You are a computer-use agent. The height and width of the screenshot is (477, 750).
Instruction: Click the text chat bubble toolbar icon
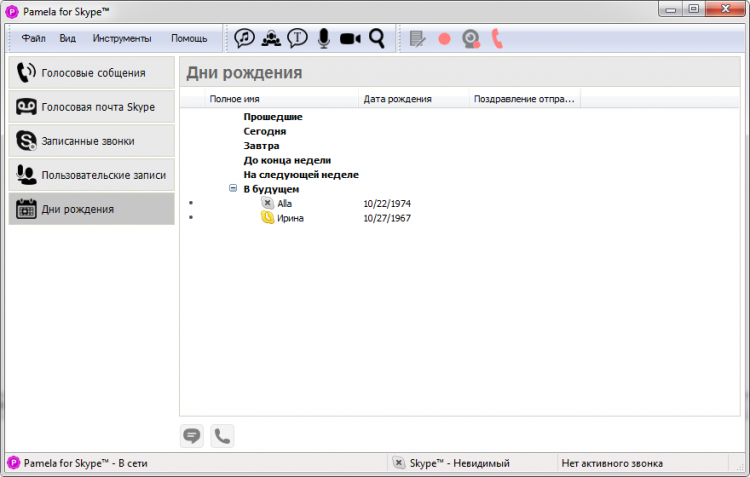tap(297, 38)
